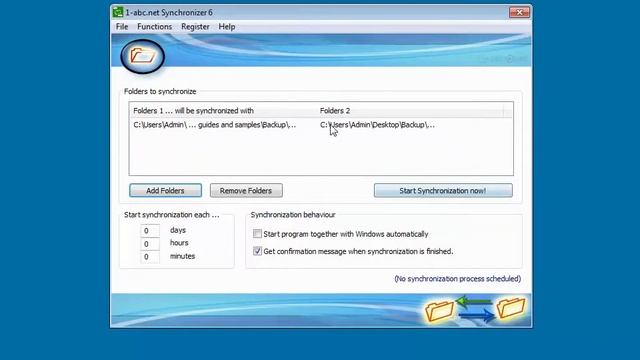Enable Start program together with Windows automatically
The width and height of the screenshot is (640, 360).
pos(257,234)
